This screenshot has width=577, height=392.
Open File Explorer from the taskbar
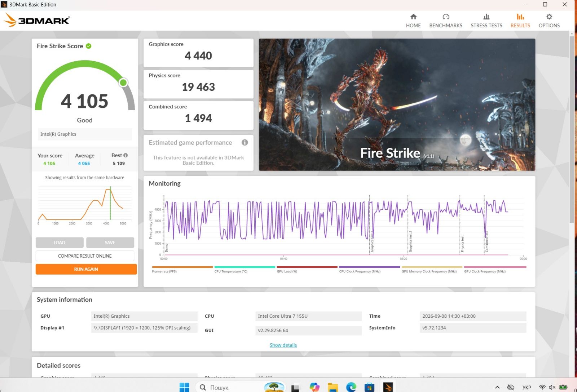pyautogui.click(x=333, y=387)
